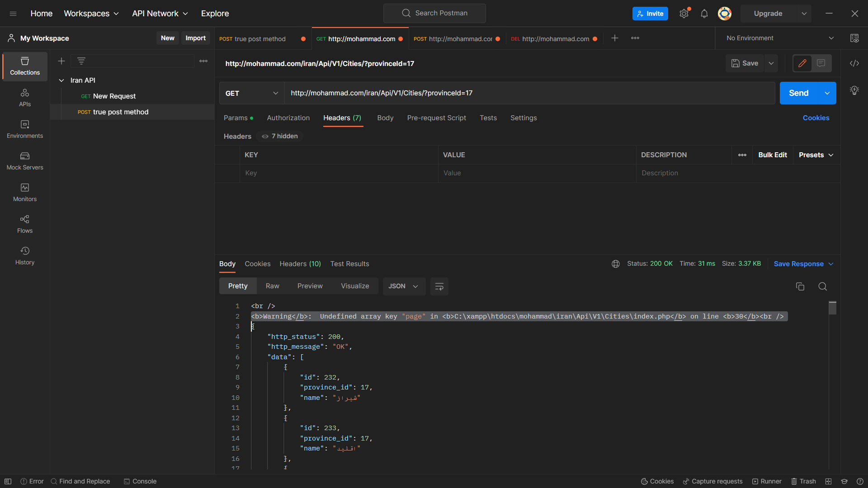Open Flows in the sidebar
The image size is (868, 488).
(25, 225)
